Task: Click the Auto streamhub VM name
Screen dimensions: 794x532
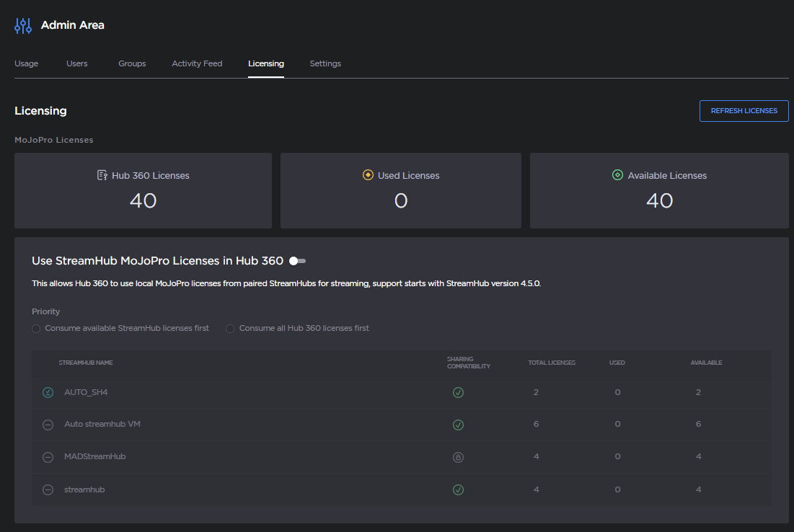Action: 102,424
